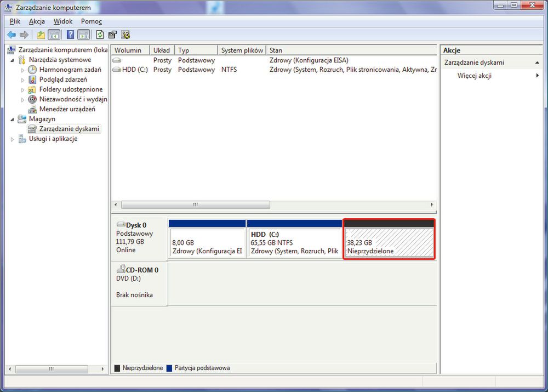548x392 pixels.
Task: Click the Refresh toolbar icon
Action: [100, 35]
